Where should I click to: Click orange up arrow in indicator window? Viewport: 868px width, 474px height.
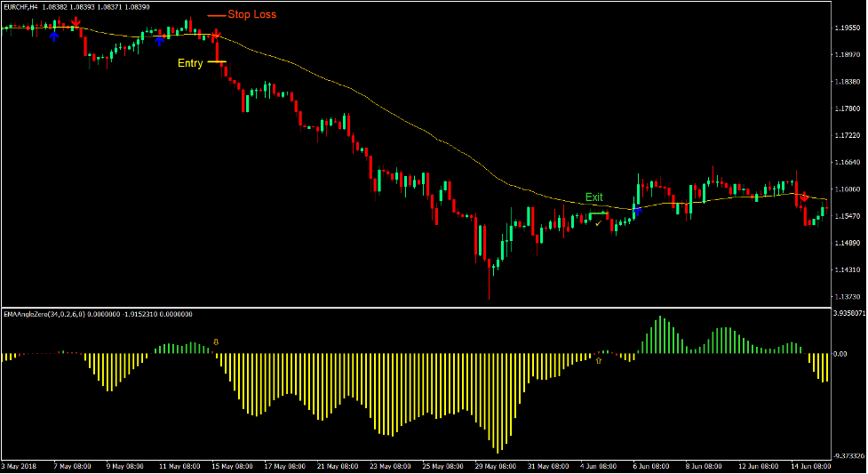(599, 360)
